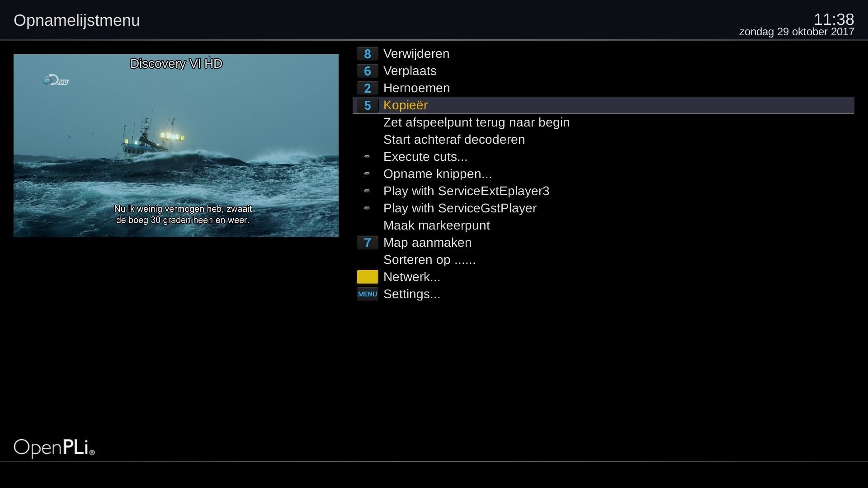The width and height of the screenshot is (868, 488).
Task: Click the OpenPLi logo
Action: click(x=54, y=448)
